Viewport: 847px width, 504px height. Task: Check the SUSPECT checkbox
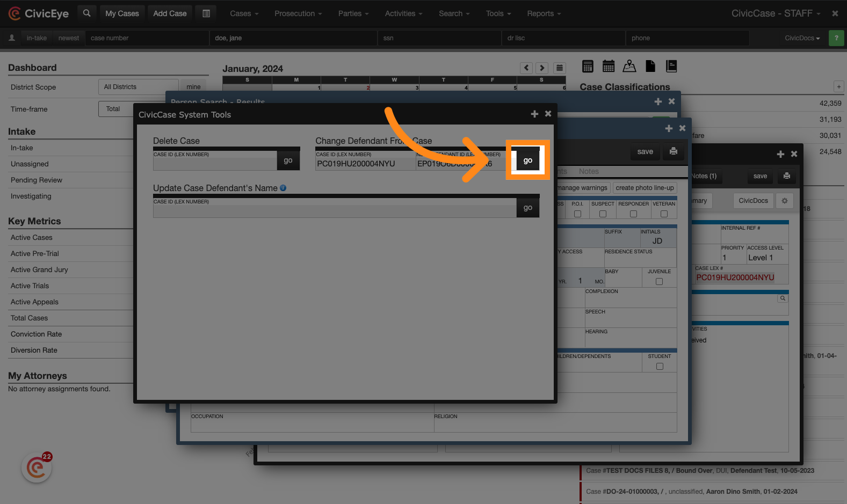pyautogui.click(x=603, y=214)
